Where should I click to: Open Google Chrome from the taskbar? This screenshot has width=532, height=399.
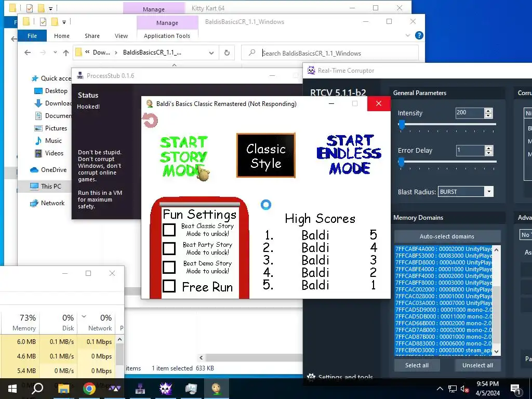(89, 389)
